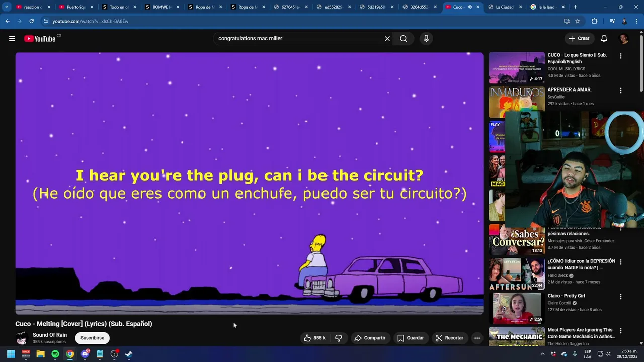
Task: Start voice search with the microphone icon
Action: (426, 39)
